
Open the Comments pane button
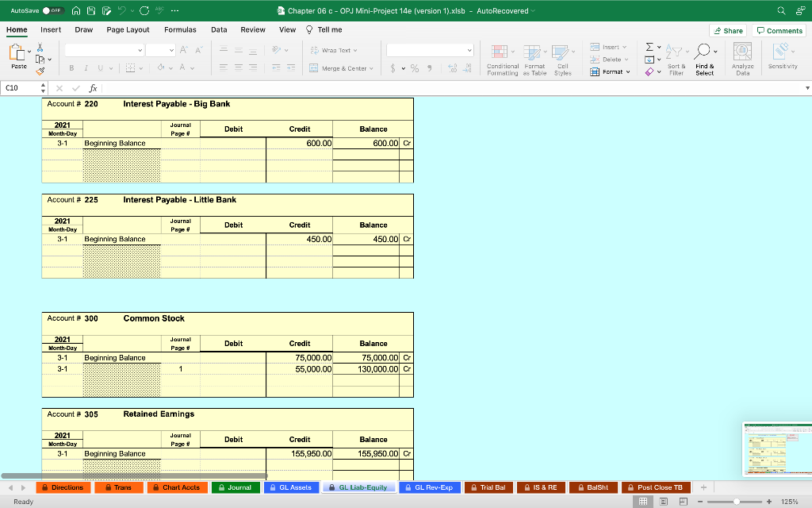point(779,31)
